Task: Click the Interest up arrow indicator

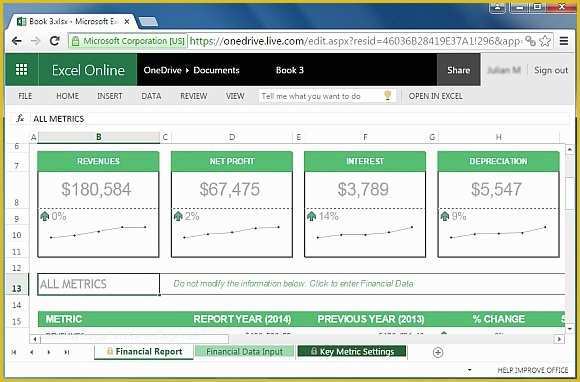Action: point(311,216)
